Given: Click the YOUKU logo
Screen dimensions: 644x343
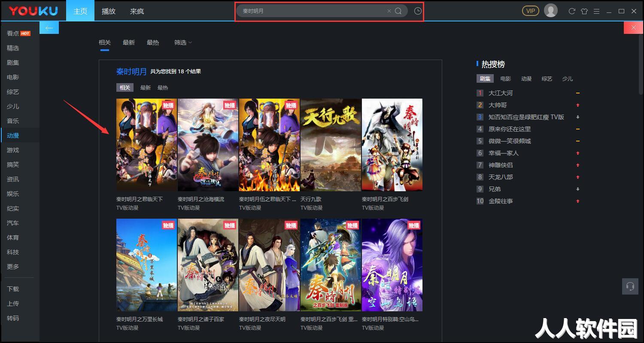Looking at the screenshot, I should [33, 11].
